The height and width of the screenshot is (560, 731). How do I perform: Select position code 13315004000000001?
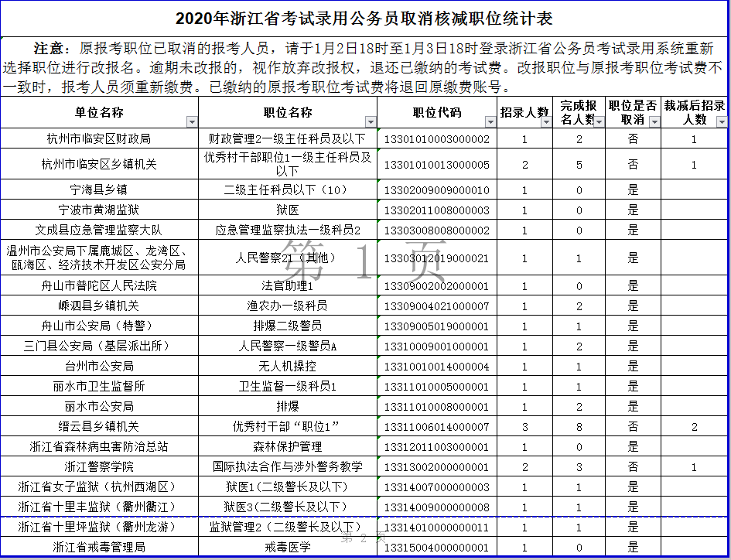[437, 547]
